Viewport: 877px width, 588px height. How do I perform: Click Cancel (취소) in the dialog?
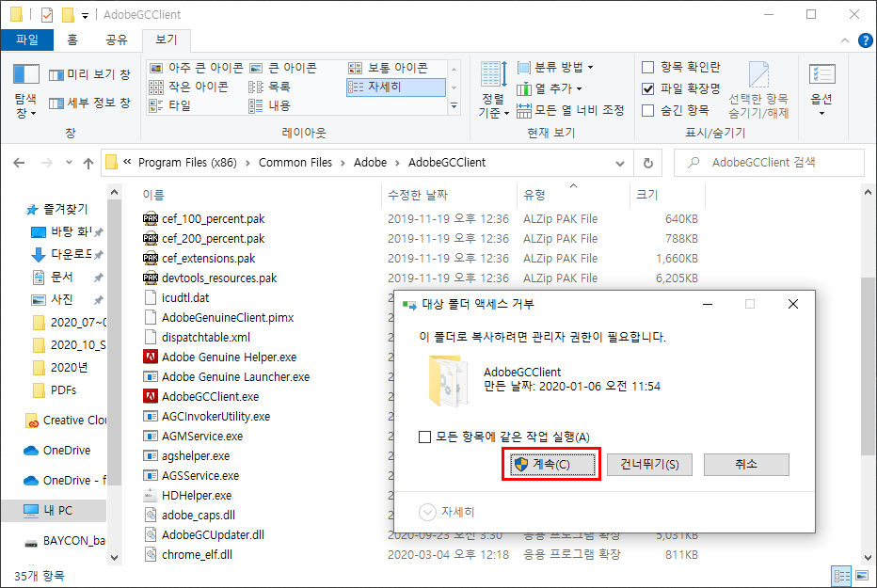tap(746, 465)
